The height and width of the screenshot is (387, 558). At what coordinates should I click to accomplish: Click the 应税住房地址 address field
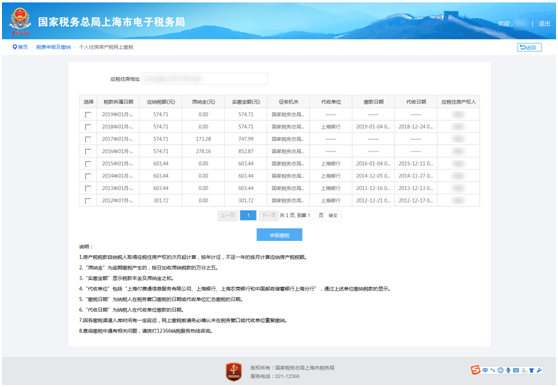tap(204, 79)
